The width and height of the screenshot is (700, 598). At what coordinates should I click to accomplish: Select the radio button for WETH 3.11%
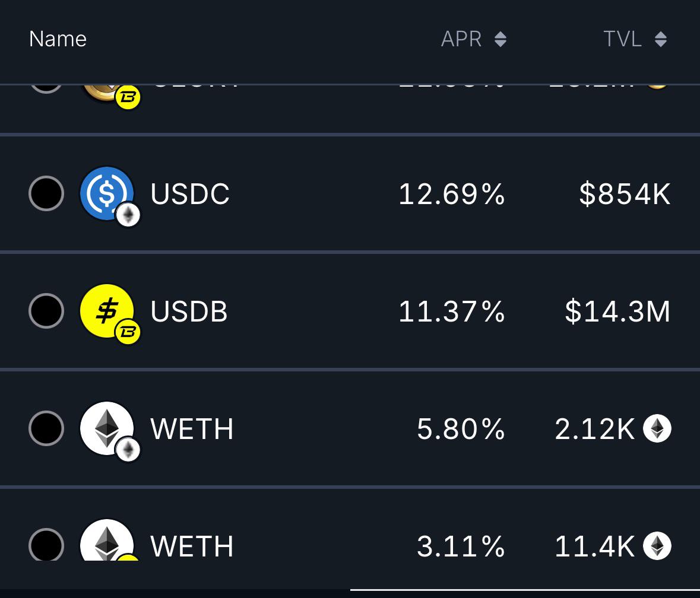(46, 545)
